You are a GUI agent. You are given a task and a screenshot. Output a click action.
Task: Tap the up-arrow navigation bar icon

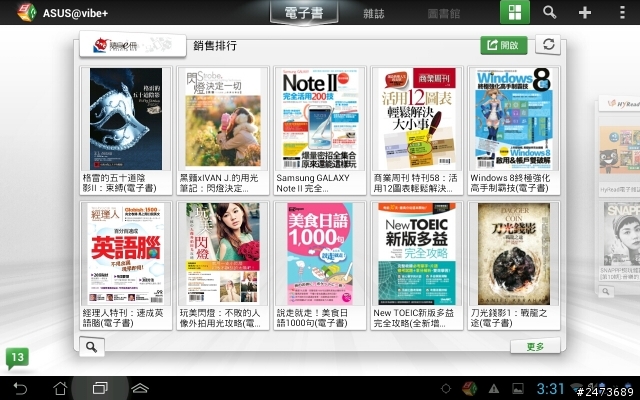(140, 388)
